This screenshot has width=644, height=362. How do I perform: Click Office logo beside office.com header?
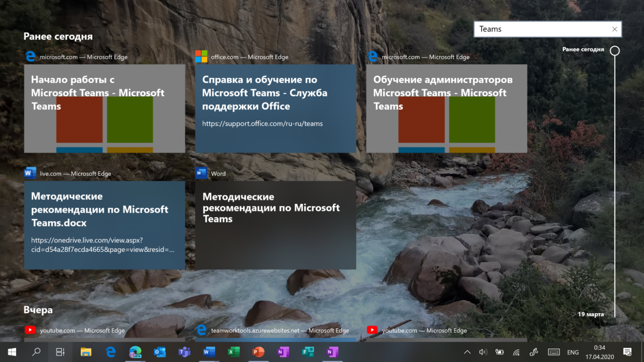(x=201, y=57)
